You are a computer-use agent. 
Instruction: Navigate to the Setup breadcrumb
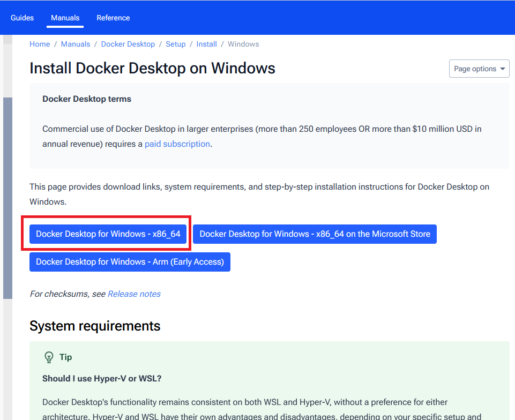[175, 44]
